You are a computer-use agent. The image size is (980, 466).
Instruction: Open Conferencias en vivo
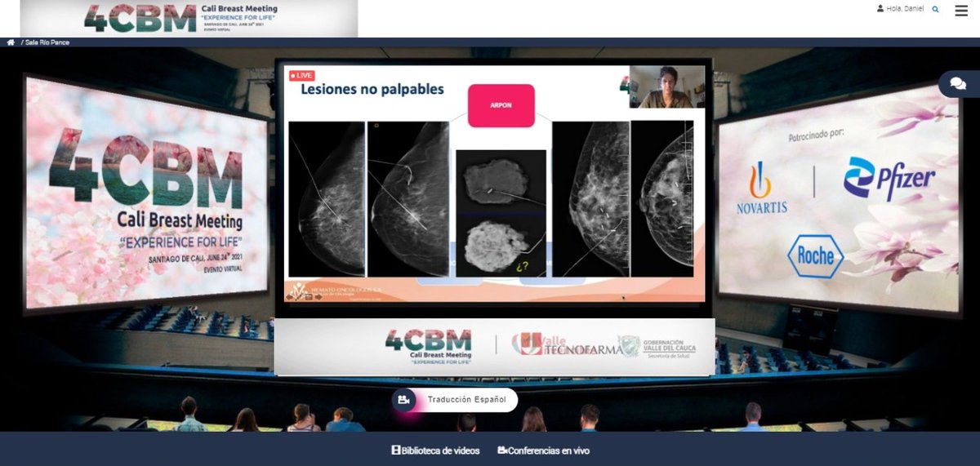pos(543,450)
